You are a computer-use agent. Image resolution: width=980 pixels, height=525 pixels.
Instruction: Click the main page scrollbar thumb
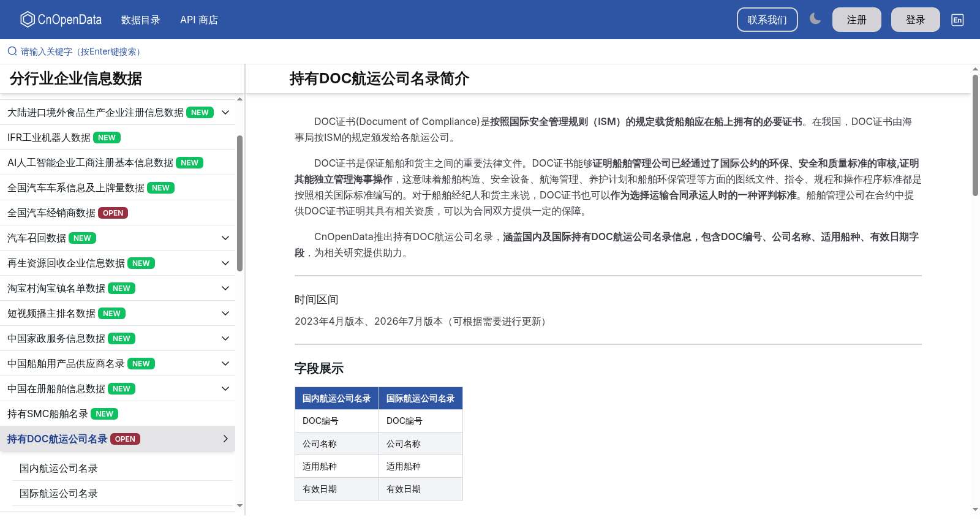tap(975, 135)
